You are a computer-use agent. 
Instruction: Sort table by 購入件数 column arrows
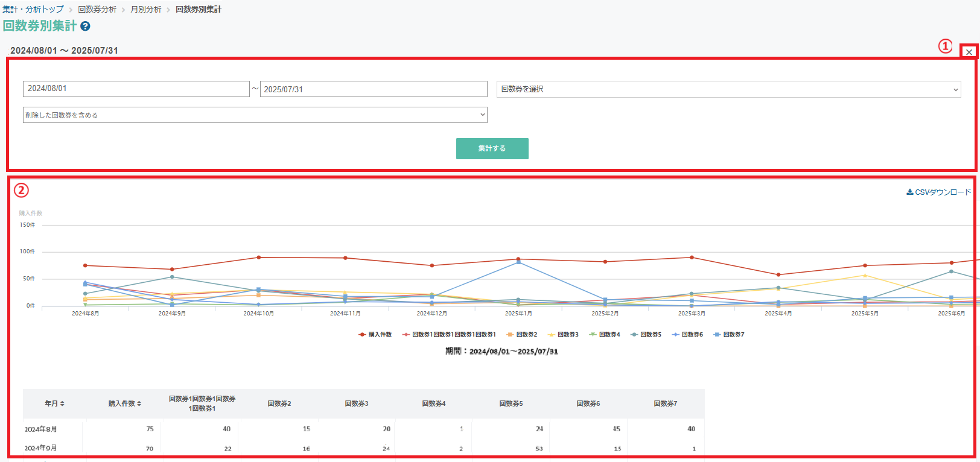coord(139,403)
